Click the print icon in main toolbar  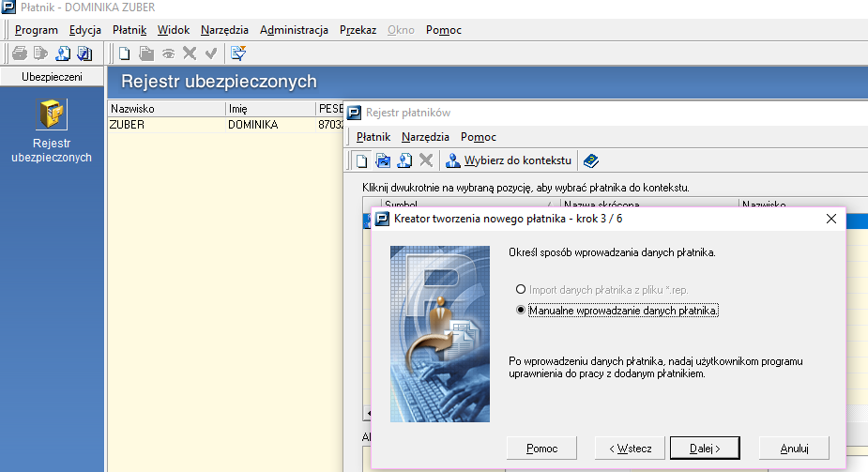pyautogui.click(x=20, y=53)
